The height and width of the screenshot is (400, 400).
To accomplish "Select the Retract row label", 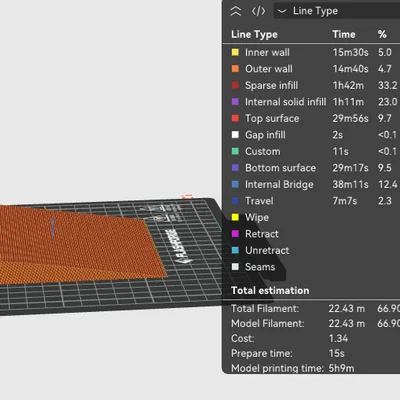I will [x=262, y=234].
